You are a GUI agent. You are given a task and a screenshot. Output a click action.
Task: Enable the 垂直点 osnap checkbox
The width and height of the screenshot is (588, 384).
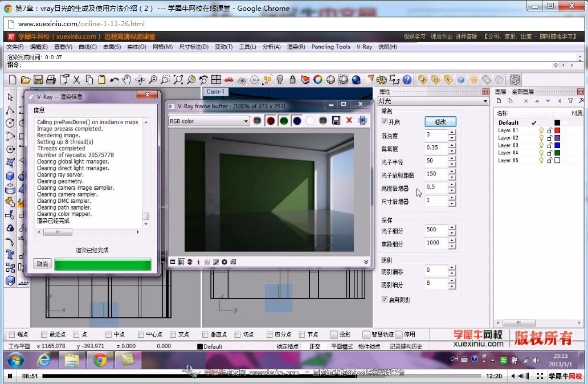coord(206,334)
